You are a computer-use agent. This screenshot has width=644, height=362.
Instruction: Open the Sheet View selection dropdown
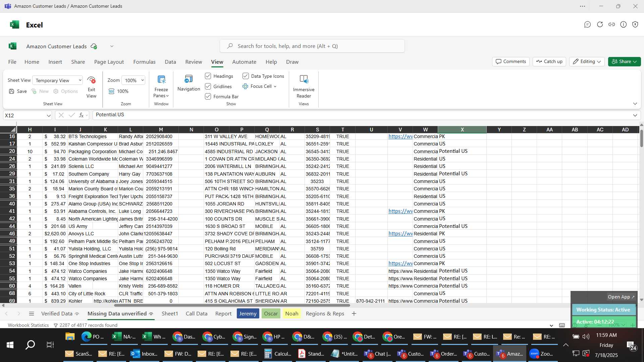click(x=57, y=80)
